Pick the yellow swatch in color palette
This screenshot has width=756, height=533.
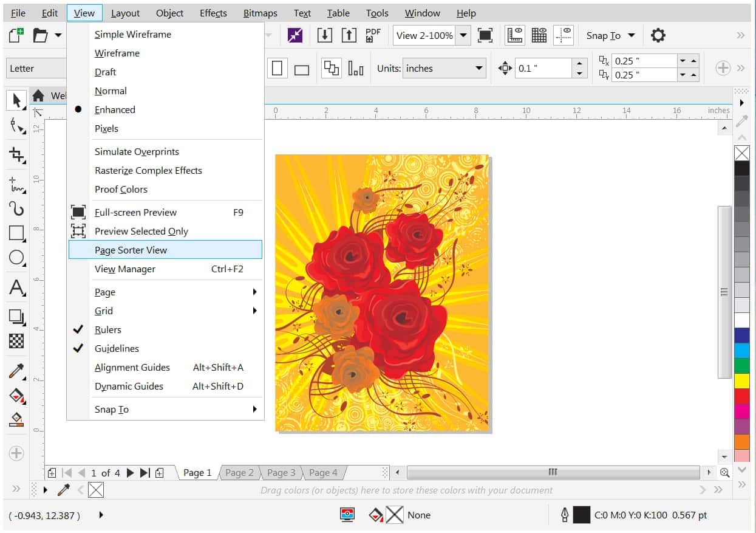click(741, 381)
